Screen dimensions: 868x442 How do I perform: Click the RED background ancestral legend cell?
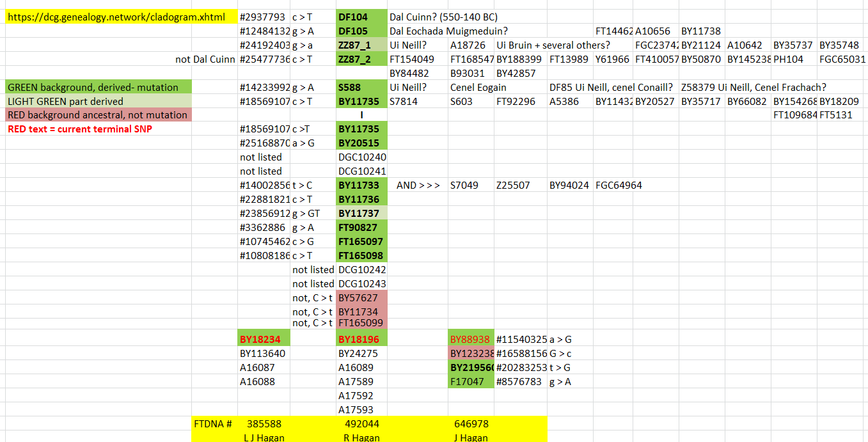point(99,115)
